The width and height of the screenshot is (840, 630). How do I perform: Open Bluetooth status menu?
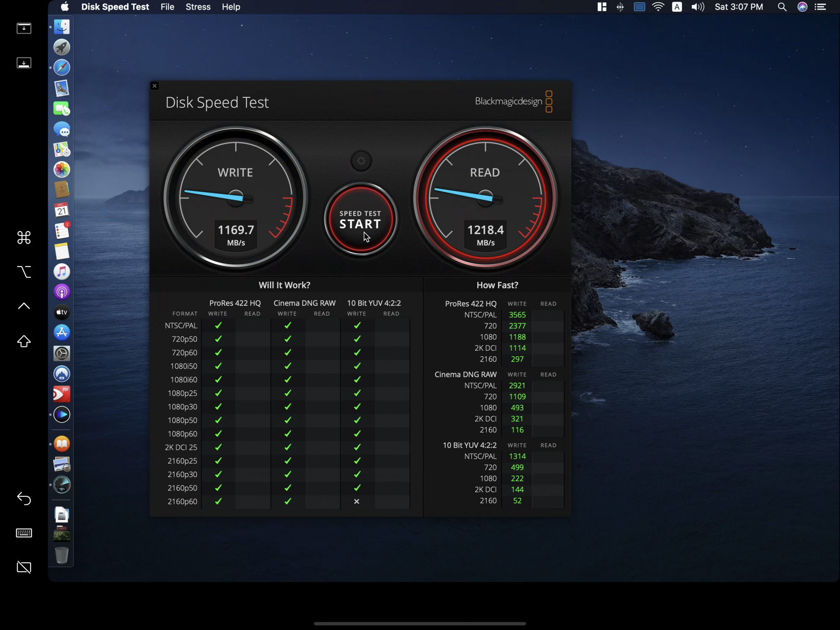pos(620,7)
